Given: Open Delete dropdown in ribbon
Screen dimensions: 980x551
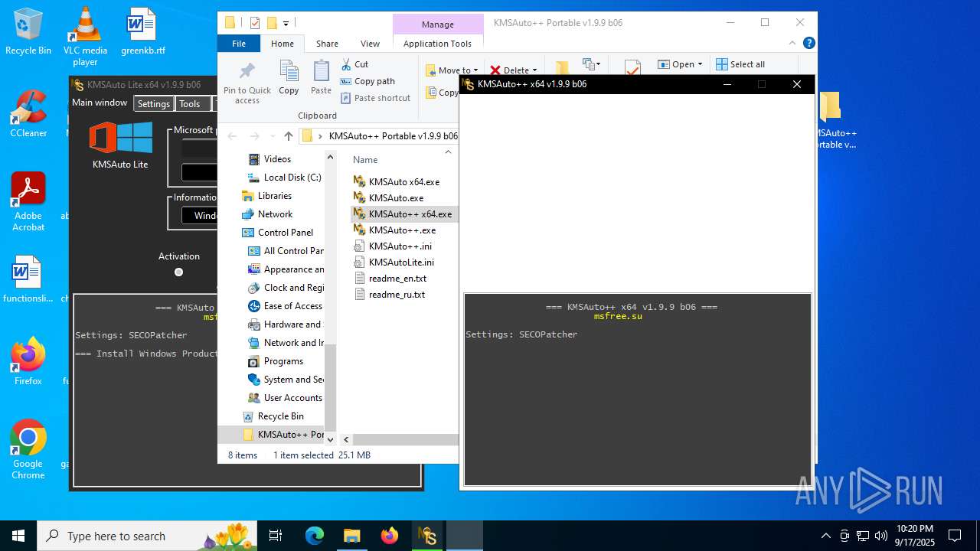Looking at the screenshot, I should point(514,70).
